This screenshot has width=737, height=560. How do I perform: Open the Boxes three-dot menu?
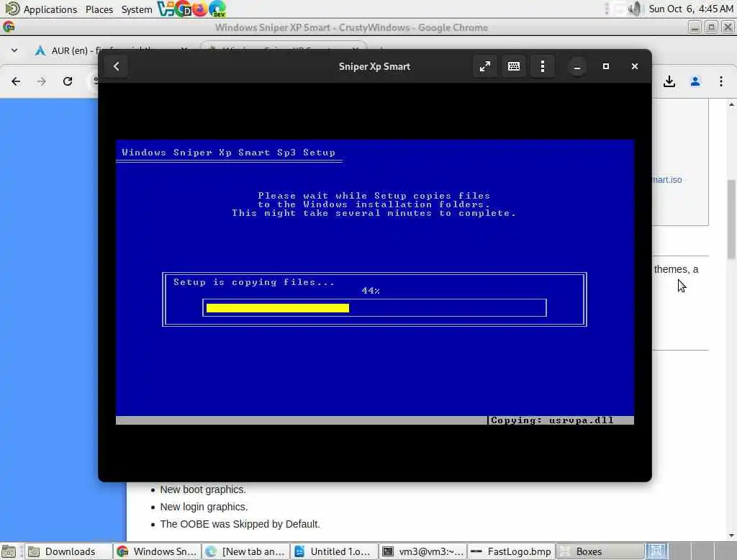(543, 66)
